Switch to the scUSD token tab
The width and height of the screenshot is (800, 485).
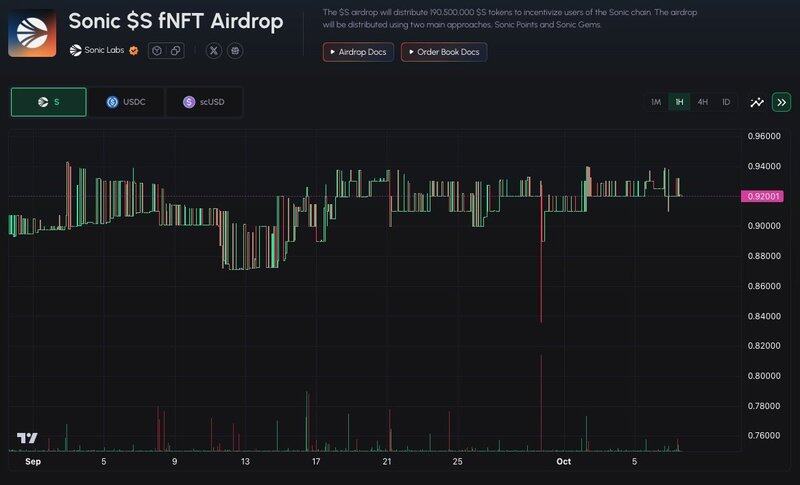pyautogui.click(x=204, y=102)
